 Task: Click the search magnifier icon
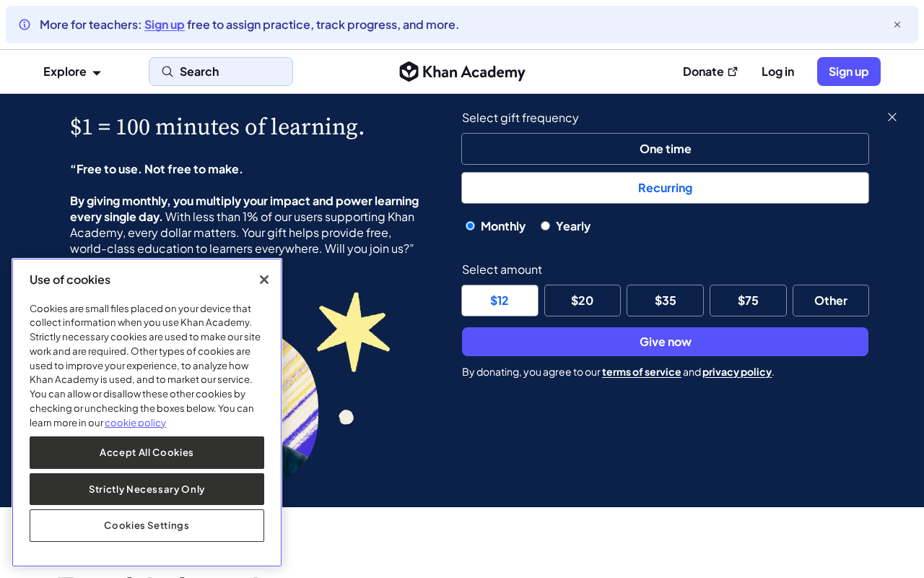tap(167, 72)
